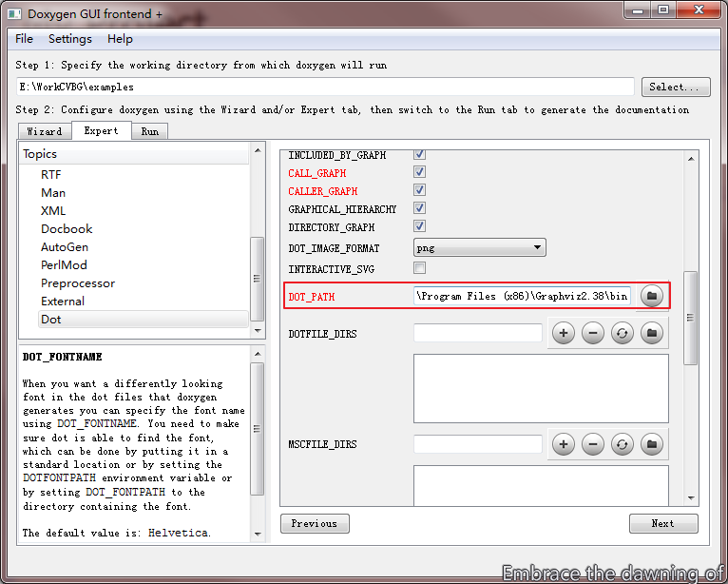This screenshot has height=584, width=728.
Task: Toggle INCLUDED_BY_GRAPH checkbox
Action: pyautogui.click(x=419, y=154)
